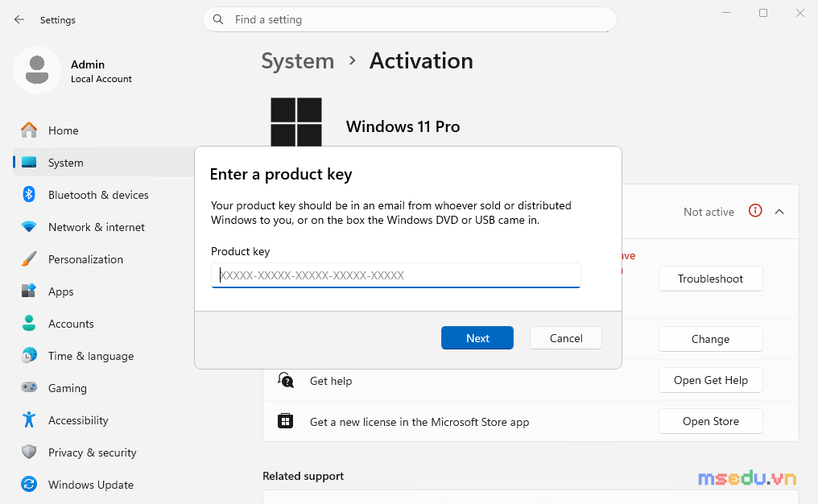
Task: Cancel the product key dialog
Action: (x=566, y=338)
